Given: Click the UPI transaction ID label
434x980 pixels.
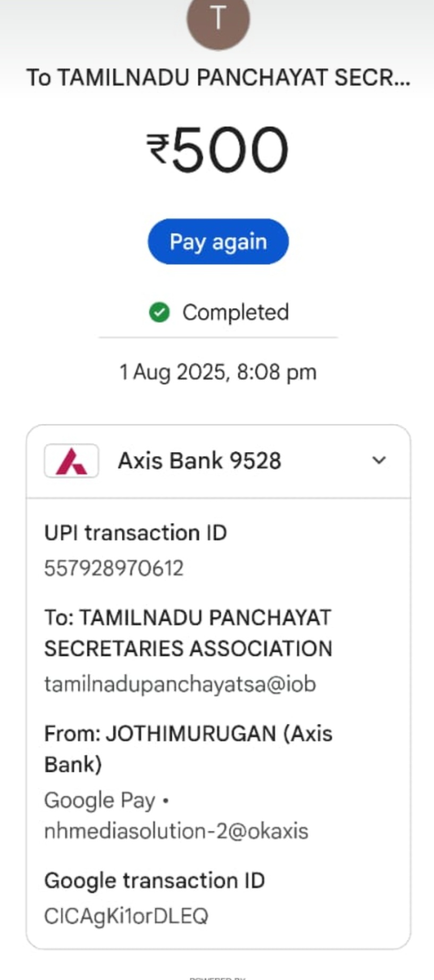Looking at the screenshot, I should (135, 533).
